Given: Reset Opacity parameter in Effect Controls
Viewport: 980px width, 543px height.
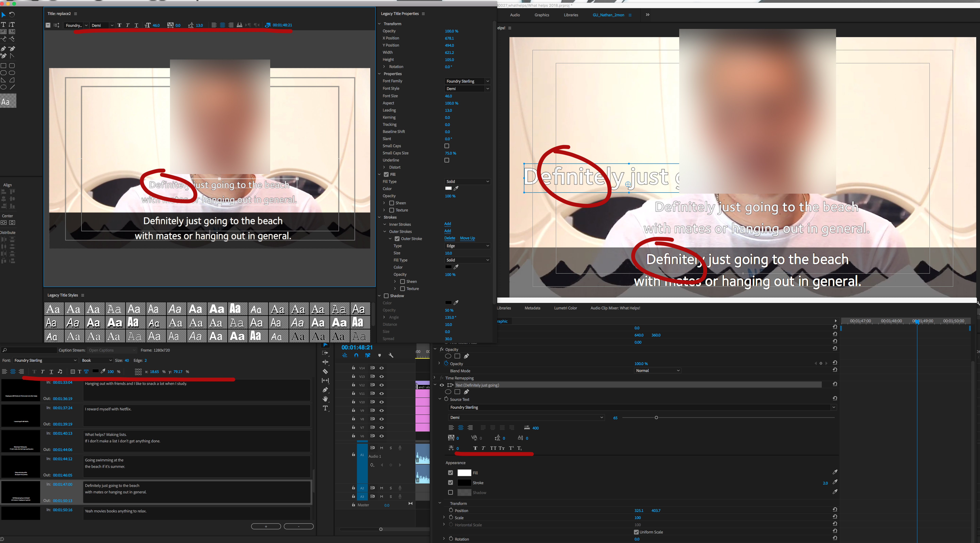Looking at the screenshot, I should (x=835, y=363).
